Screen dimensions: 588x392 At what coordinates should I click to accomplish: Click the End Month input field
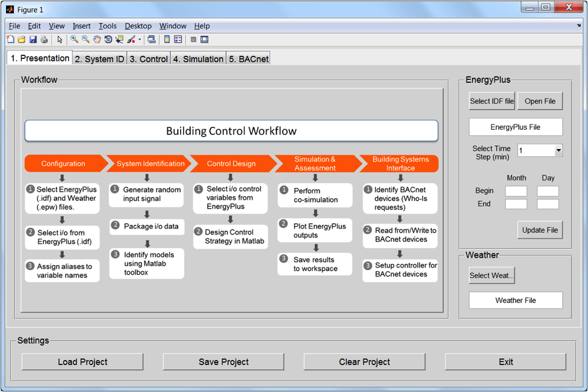click(x=516, y=204)
